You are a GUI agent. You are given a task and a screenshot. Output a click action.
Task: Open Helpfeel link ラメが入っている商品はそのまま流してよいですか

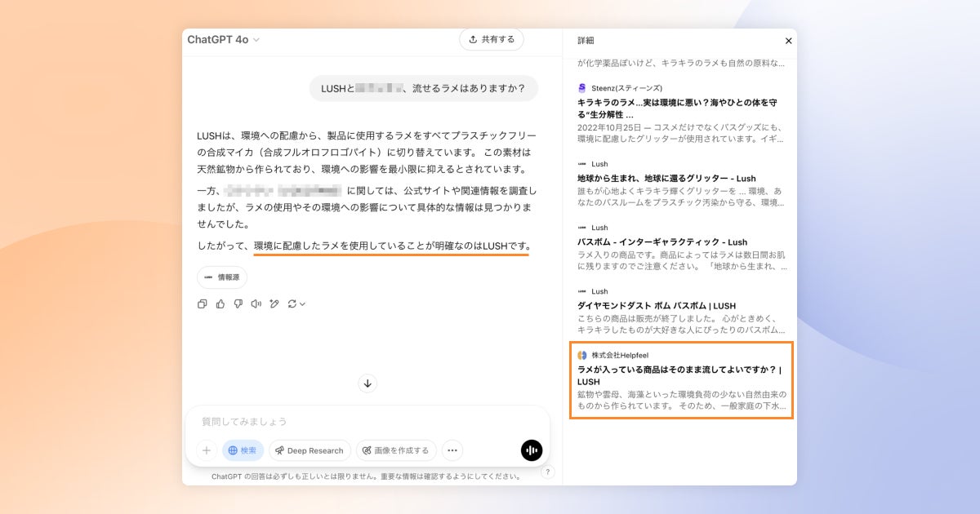click(679, 375)
